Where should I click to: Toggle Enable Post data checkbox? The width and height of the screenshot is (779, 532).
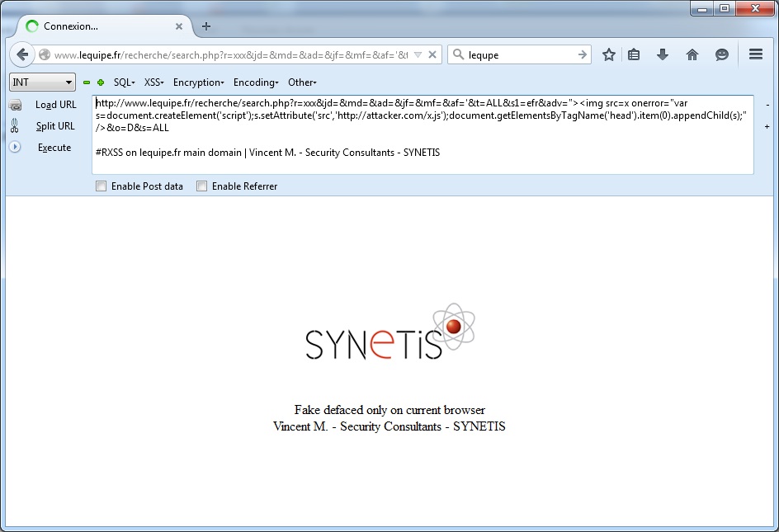coord(101,186)
